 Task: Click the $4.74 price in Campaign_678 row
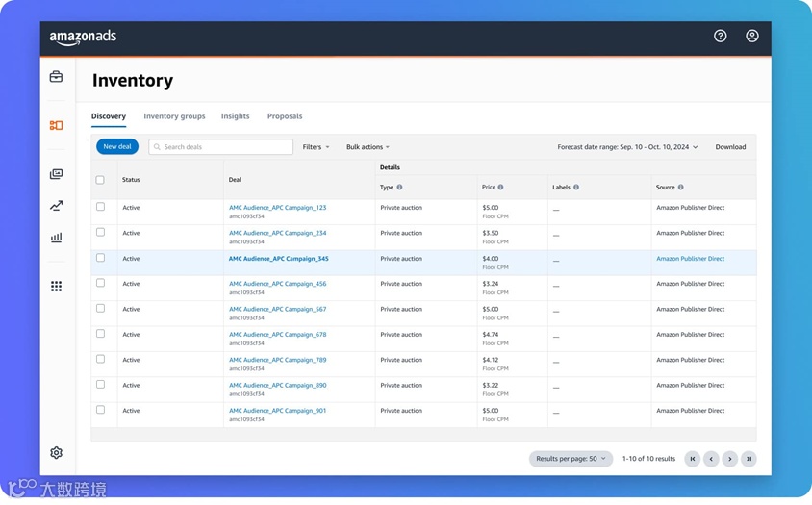(491, 335)
